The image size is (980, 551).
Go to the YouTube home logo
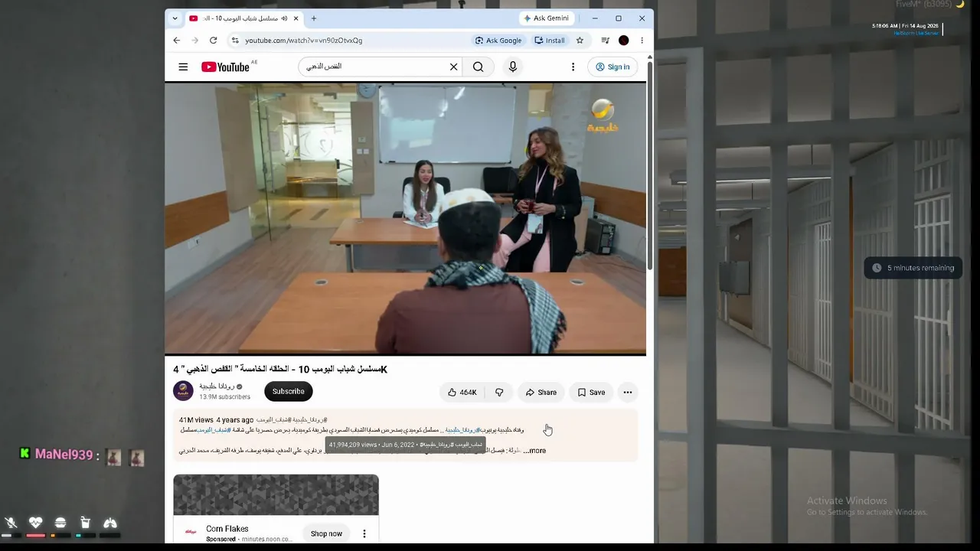tap(225, 67)
